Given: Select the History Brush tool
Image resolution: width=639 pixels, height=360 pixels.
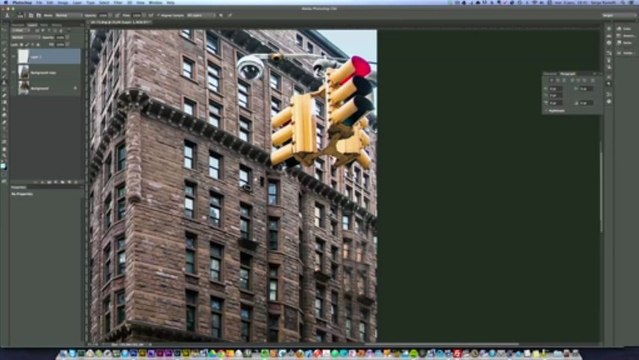Looking at the screenshot, I should 4,90.
